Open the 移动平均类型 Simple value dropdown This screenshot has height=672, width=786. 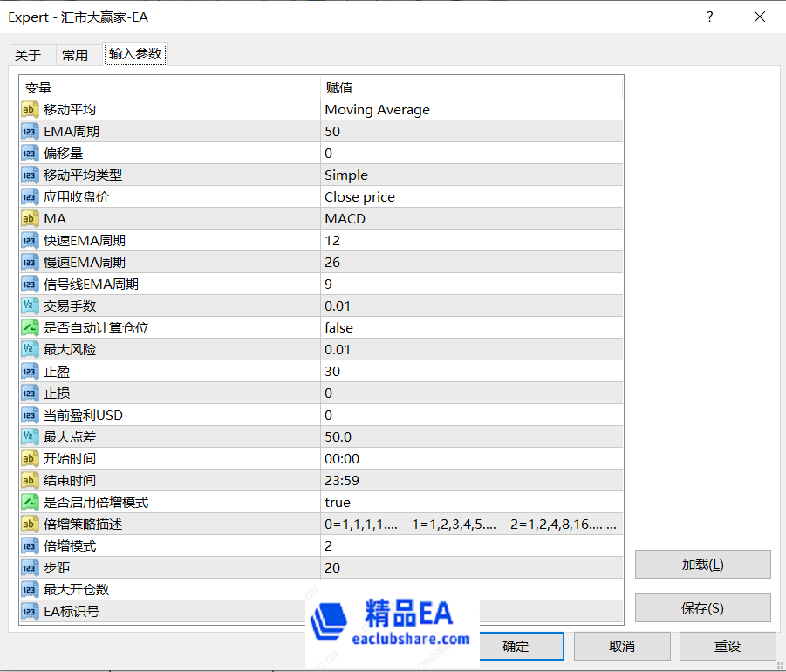tap(471, 175)
